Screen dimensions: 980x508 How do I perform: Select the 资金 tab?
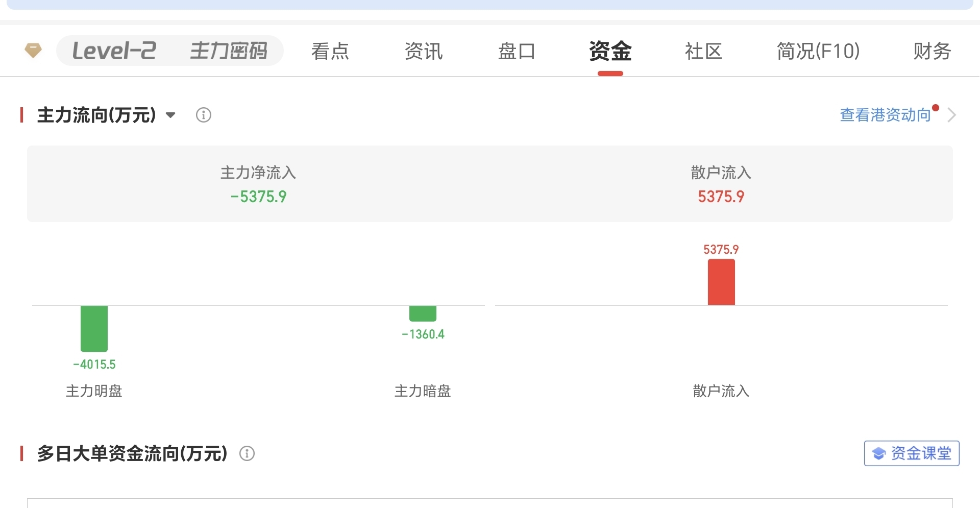click(x=610, y=51)
